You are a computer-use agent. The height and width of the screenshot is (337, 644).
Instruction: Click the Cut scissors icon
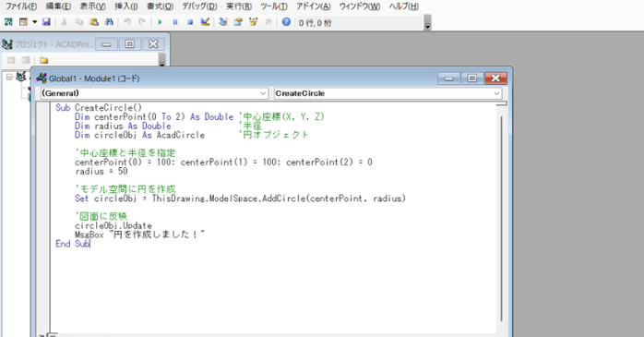(x=64, y=22)
